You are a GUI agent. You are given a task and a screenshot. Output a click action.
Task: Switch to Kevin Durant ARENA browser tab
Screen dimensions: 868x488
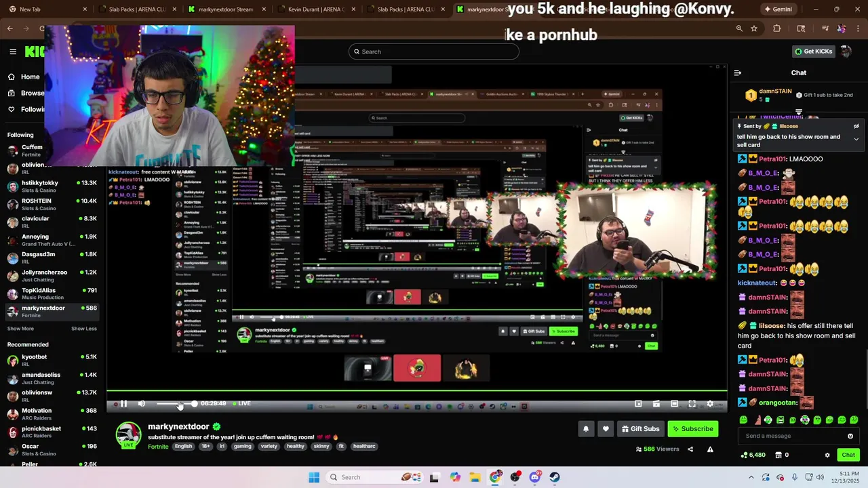tap(316, 9)
